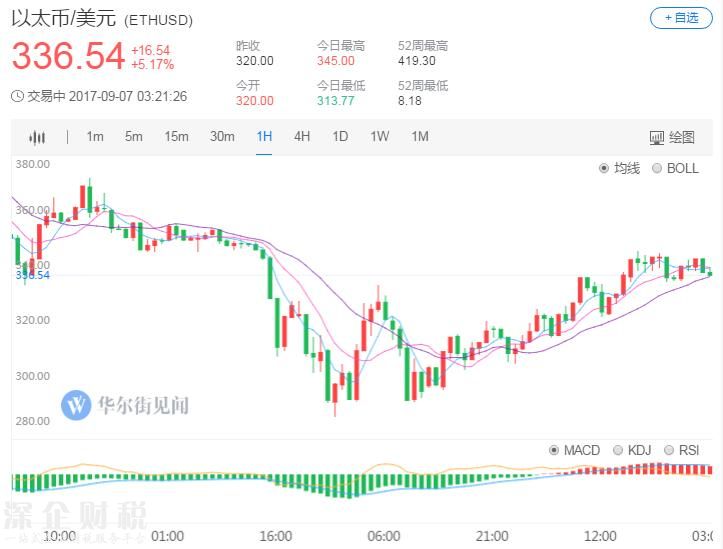723x549 pixels.
Task: Choose the 4H interval tab
Action: tap(302, 136)
